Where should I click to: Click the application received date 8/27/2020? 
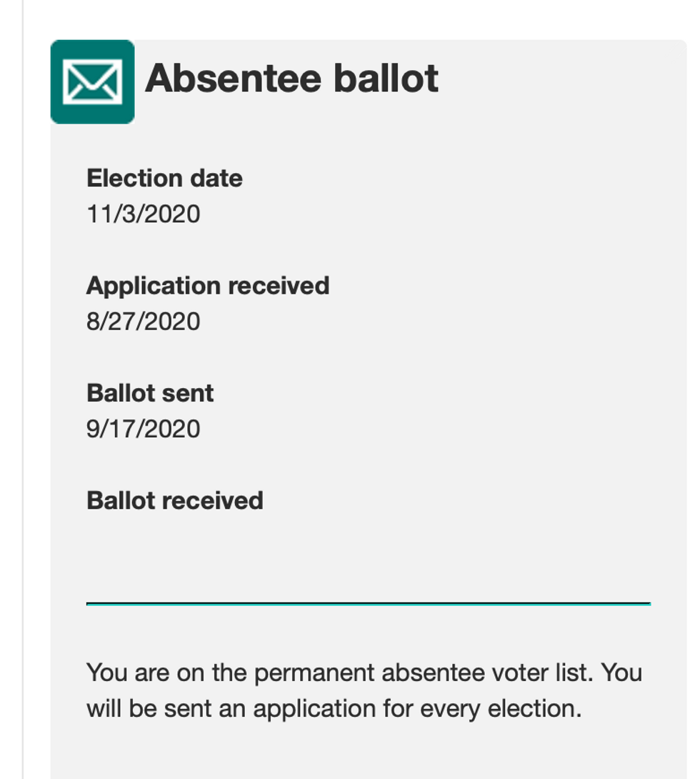pos(143,322)
